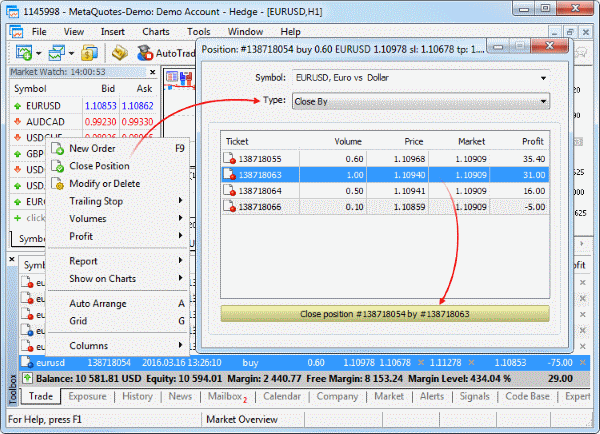This screenshot has height=434, width=600.
Task: Expand the Volumes submenu
Action: 180,218
